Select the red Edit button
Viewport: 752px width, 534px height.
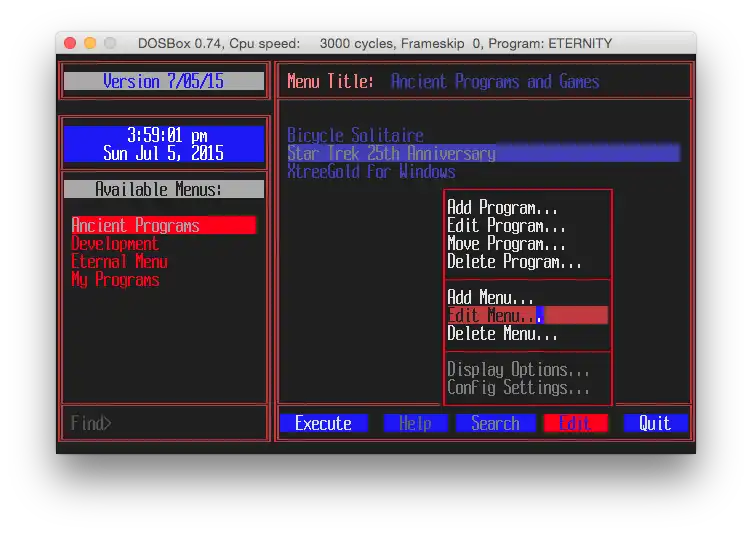pos(576,423)
